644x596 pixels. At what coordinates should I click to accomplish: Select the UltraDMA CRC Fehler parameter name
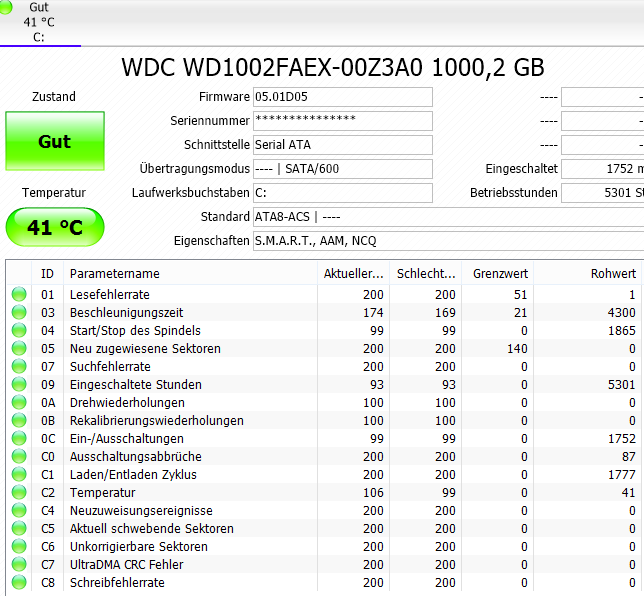[126, 564]
